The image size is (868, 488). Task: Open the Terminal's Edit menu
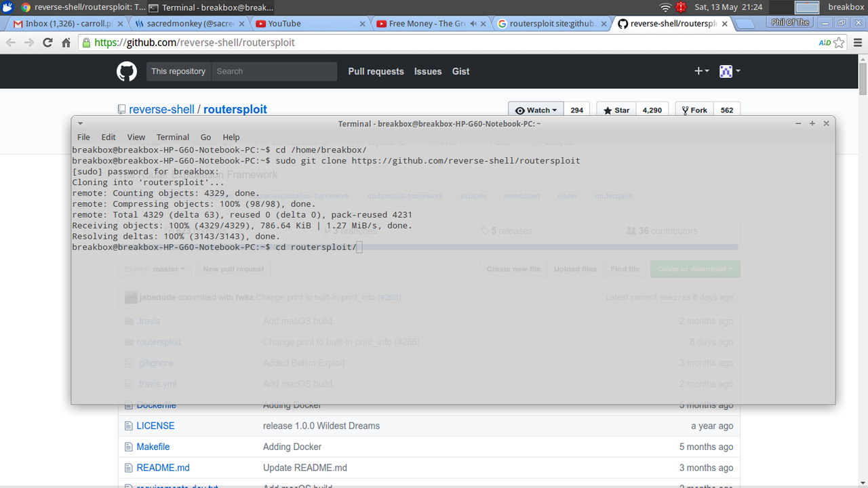(x=108, y=137)
